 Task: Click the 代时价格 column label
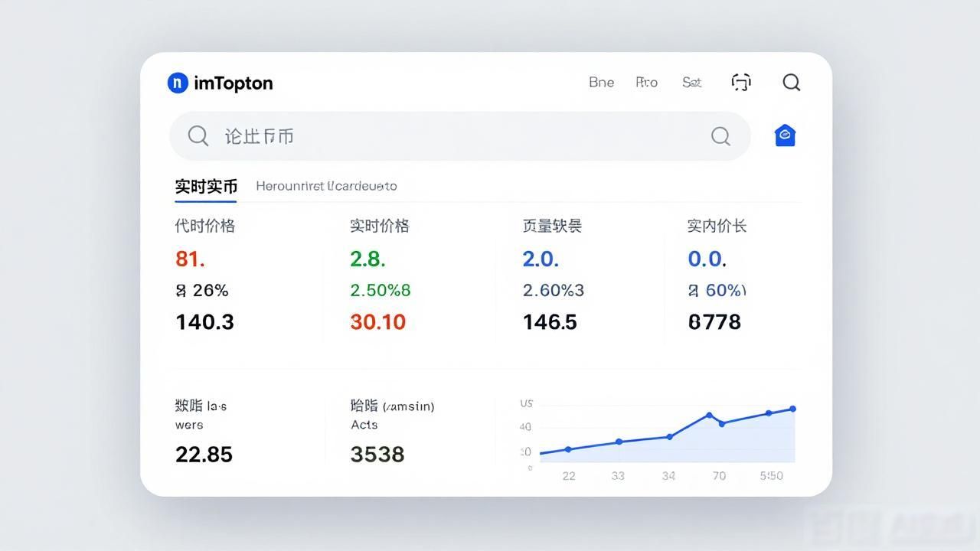point(204,226)
